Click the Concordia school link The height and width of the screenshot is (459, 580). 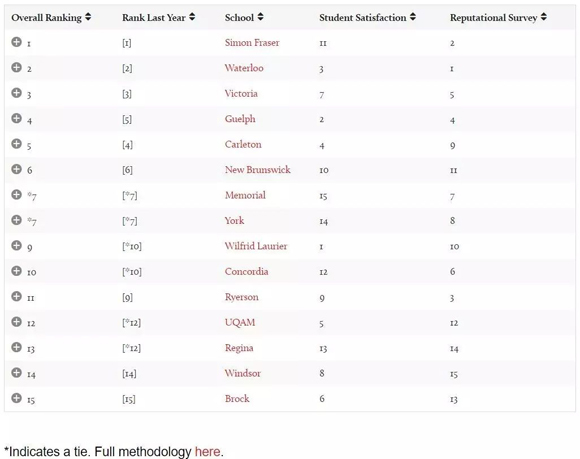point(246,271)
